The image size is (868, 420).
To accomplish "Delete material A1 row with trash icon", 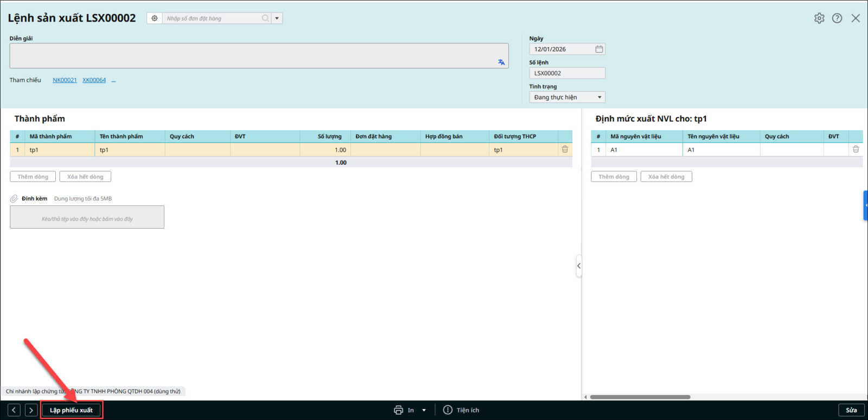I will 856,150.
